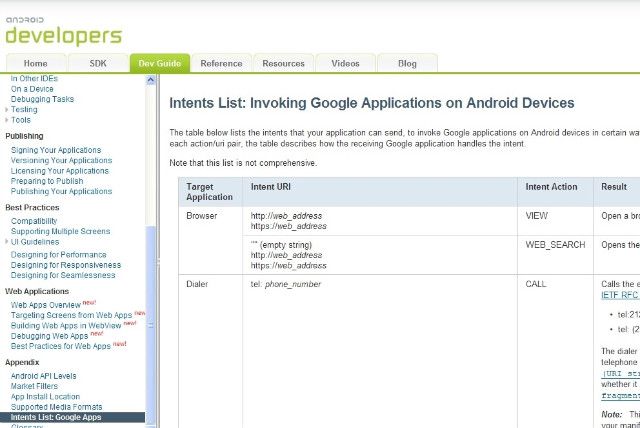Open Publishing Your Applications

point(61,191)
